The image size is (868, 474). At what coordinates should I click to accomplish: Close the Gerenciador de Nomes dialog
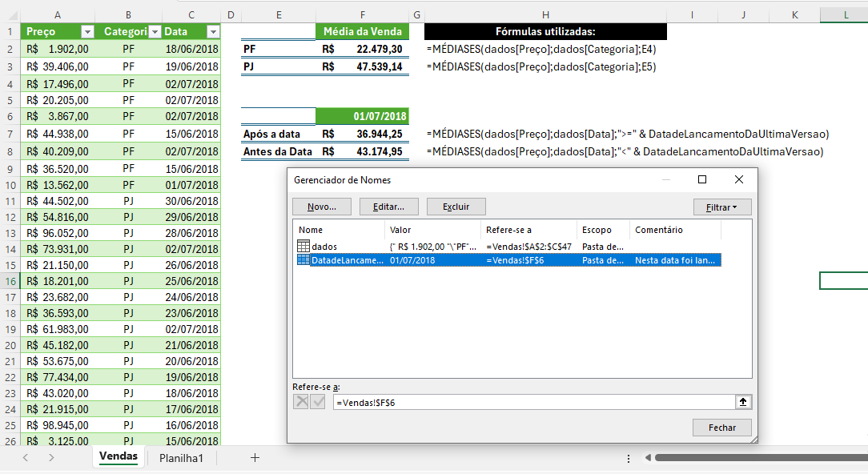pyautogui.click(x=738, y=179)
